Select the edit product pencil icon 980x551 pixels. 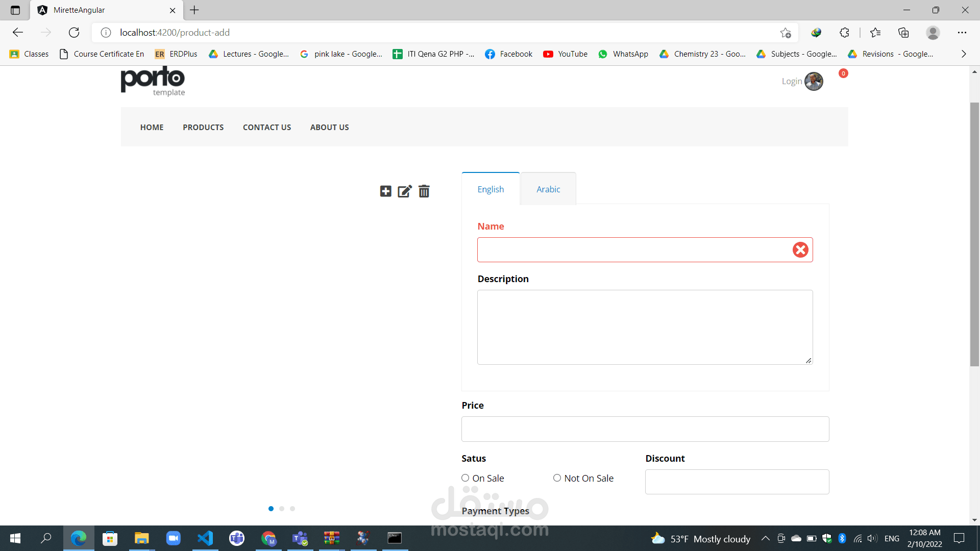[x=404, y=191]
